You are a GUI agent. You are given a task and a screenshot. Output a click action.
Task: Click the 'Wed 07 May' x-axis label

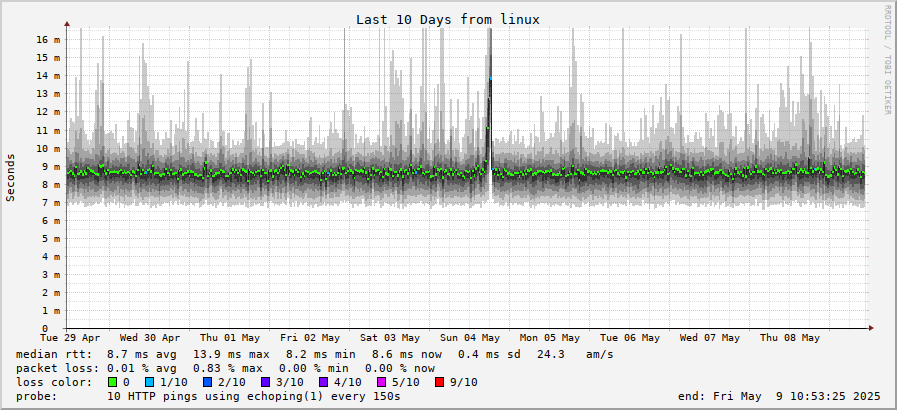click(x=710, y=338)
